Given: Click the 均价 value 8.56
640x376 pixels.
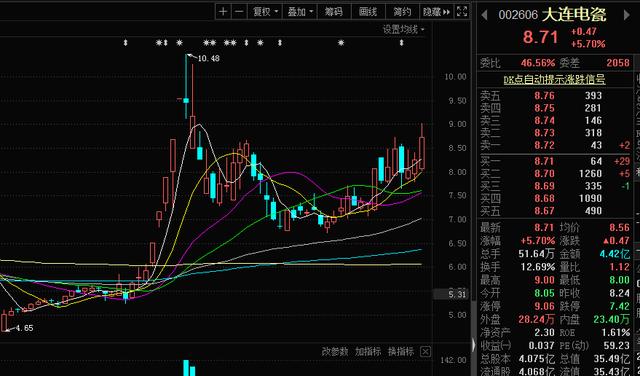Looking at the screenshot, I should point(619,228).
